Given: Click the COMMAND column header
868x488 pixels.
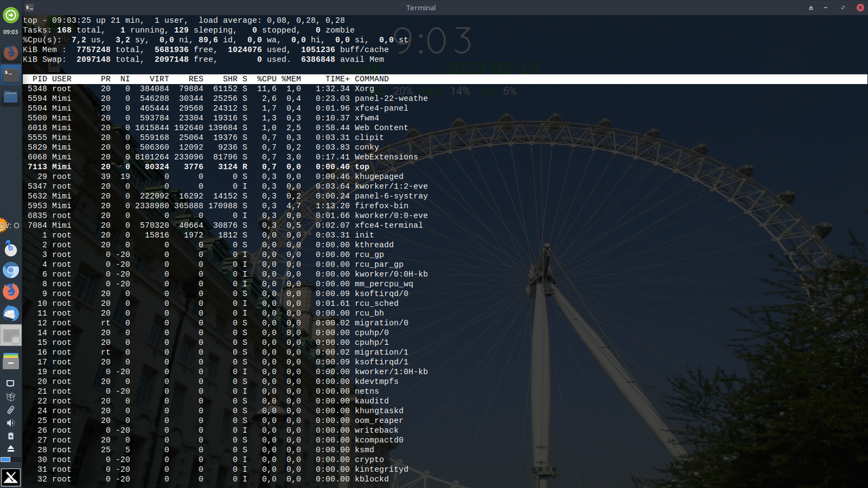Looking at the screenshot, I should 372,79.
